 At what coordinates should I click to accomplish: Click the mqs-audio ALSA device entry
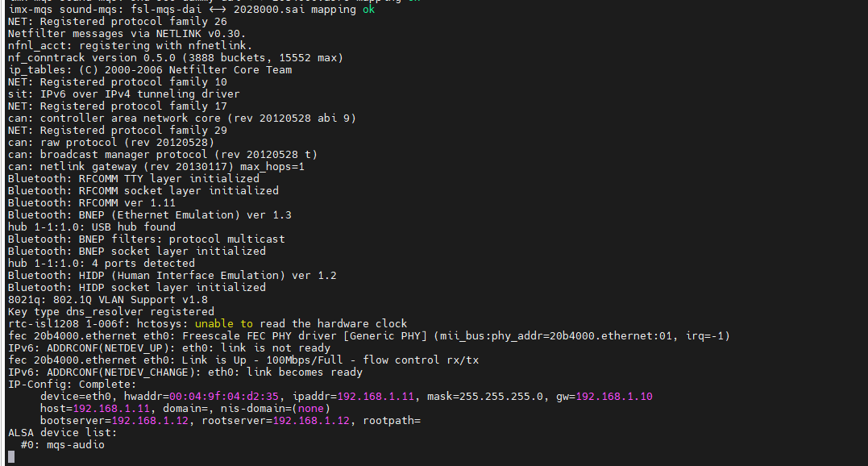coord(75,445)
